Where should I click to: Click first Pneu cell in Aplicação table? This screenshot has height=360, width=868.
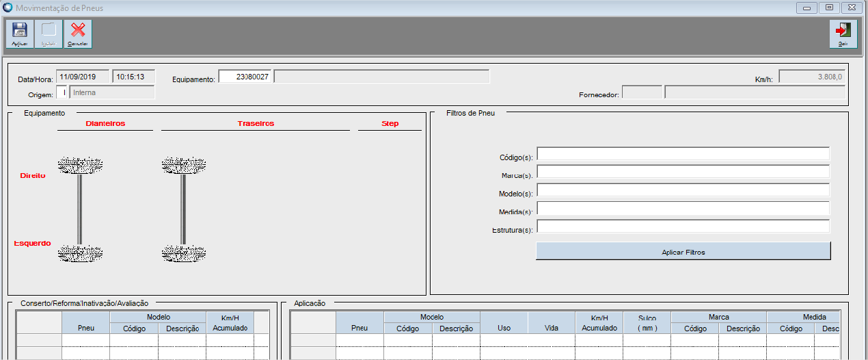click(360, 340)
